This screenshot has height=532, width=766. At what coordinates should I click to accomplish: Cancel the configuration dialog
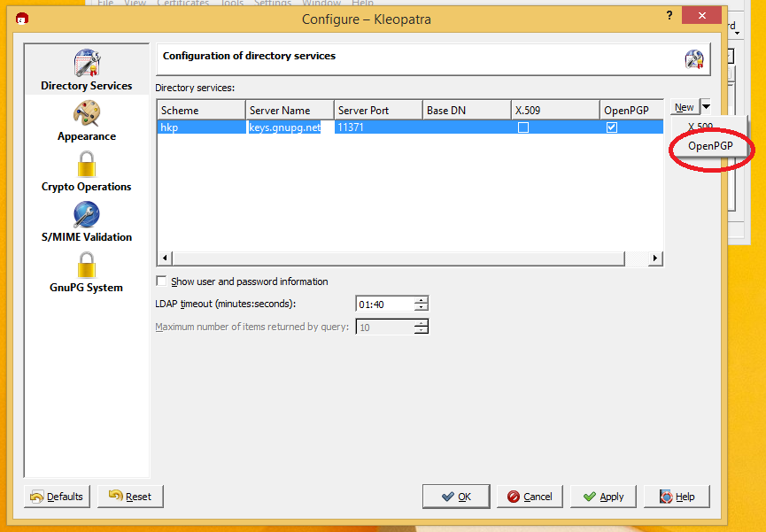[x=530, y=497]
